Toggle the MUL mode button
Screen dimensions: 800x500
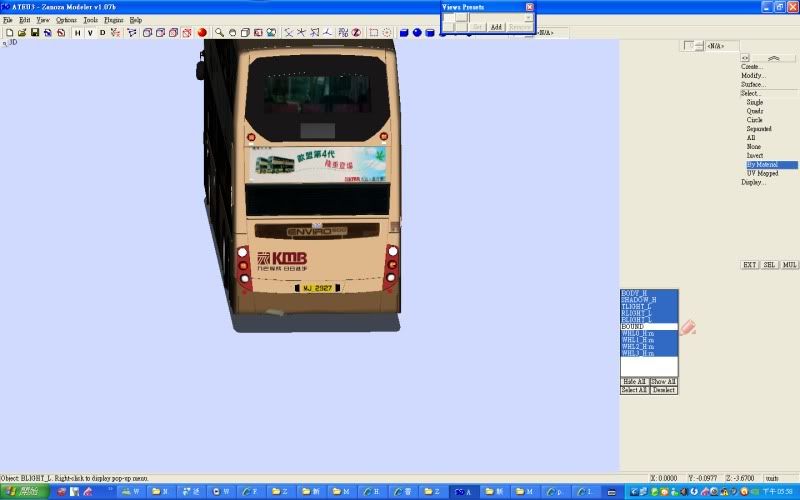tap(789, 265)
